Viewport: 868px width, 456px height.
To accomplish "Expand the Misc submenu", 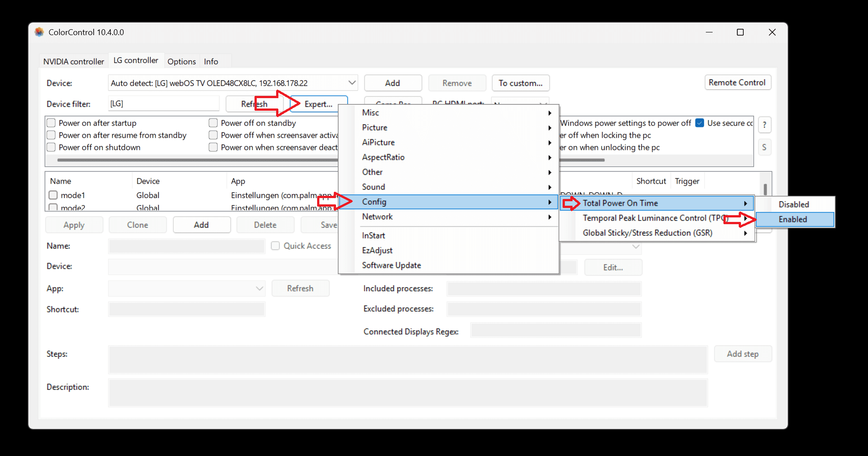I will 449,113.
